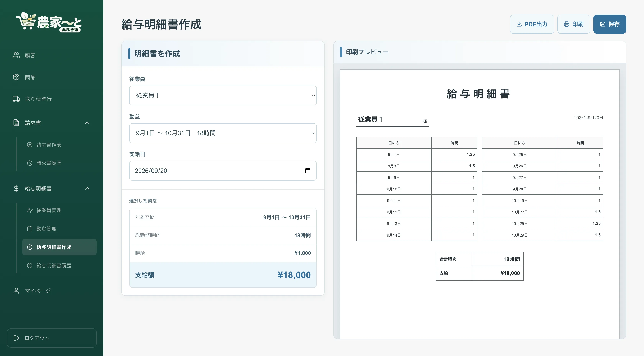Click the 請求書 document icon
The width and height of the screenshot is (644, 356).
(x=16, y=123)
